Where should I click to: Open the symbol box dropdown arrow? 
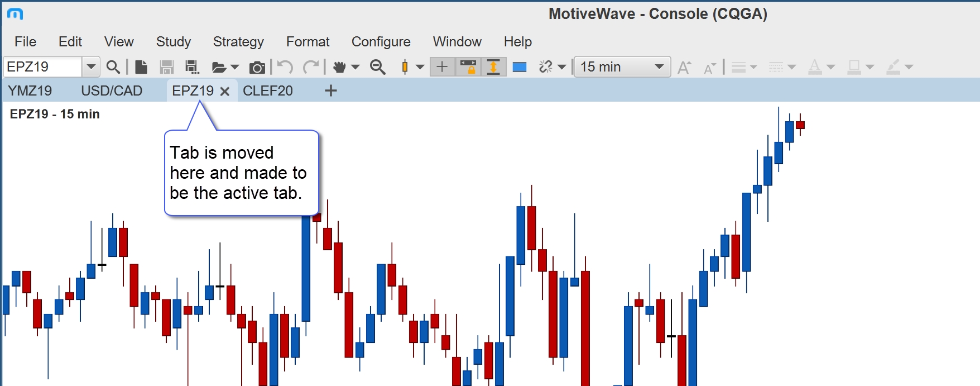click(91, 67)
